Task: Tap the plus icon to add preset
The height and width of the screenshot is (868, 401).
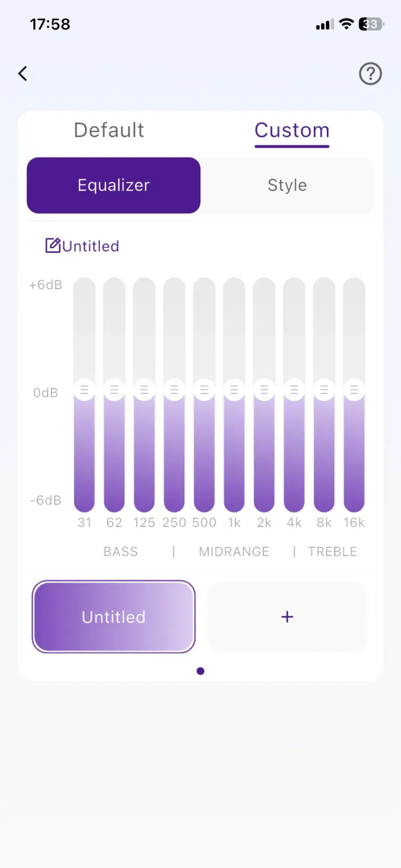Action: 287,617
